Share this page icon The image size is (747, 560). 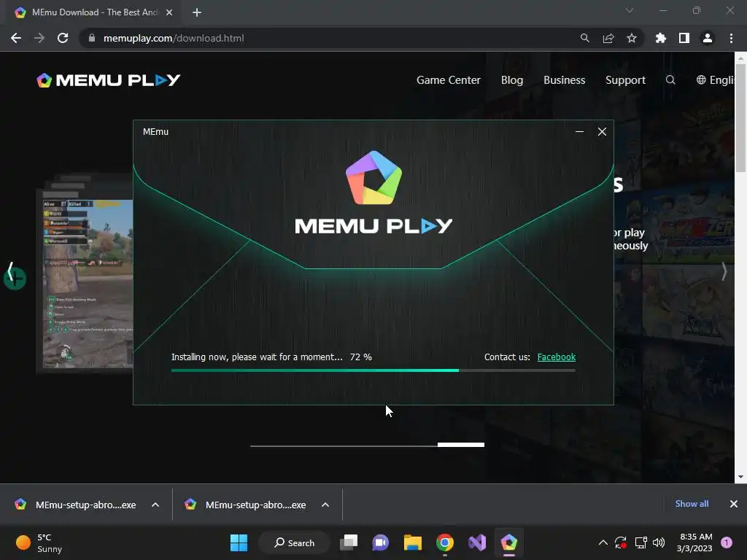pos(608,38)
